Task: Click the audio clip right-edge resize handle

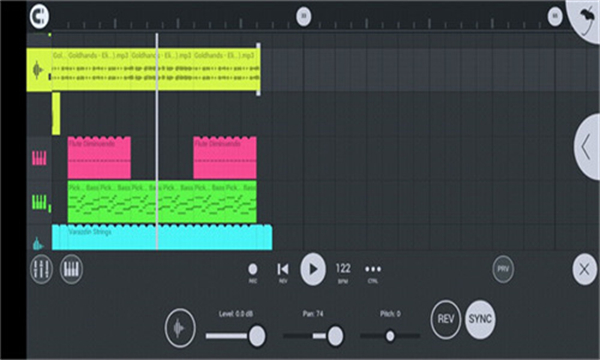Action: point(258,69)
